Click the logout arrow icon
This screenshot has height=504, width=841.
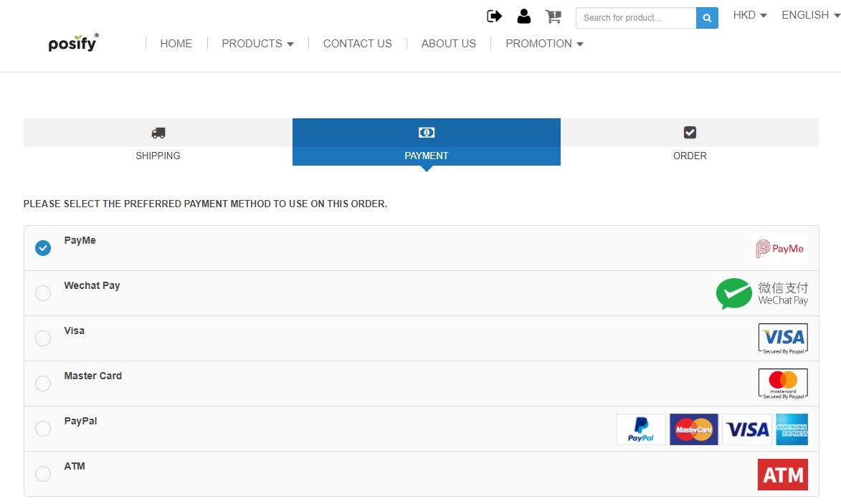(494, 16)
